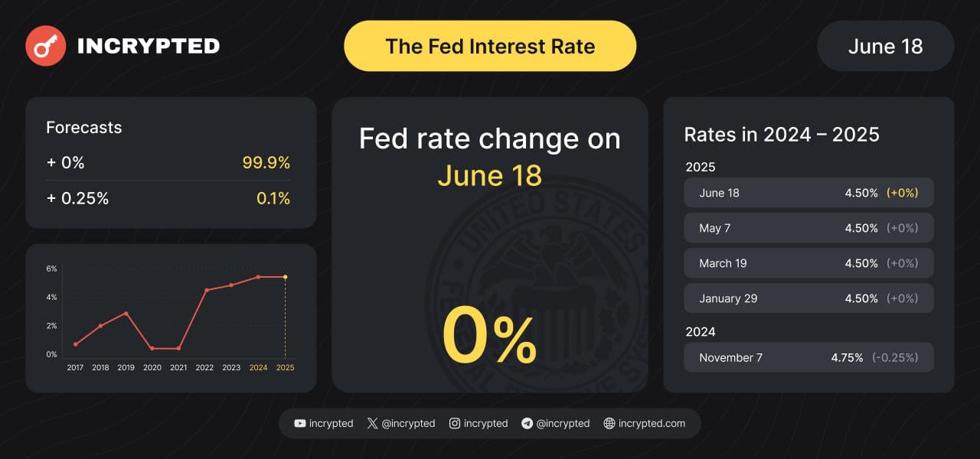The width and height of the screenshot is (980, 459).
Task: Click the X (Twitter) icon
Action: pos(372,423)
